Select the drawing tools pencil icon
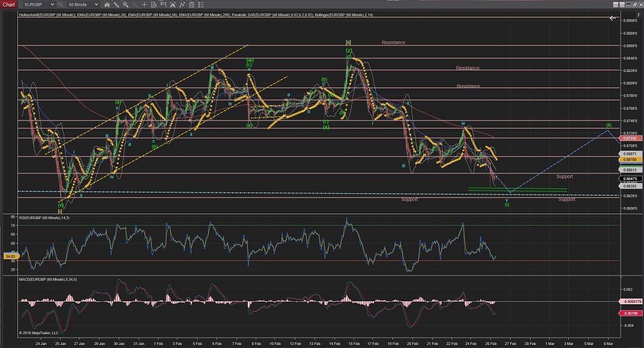Screen dimensions: 644x348 point(116,5)
